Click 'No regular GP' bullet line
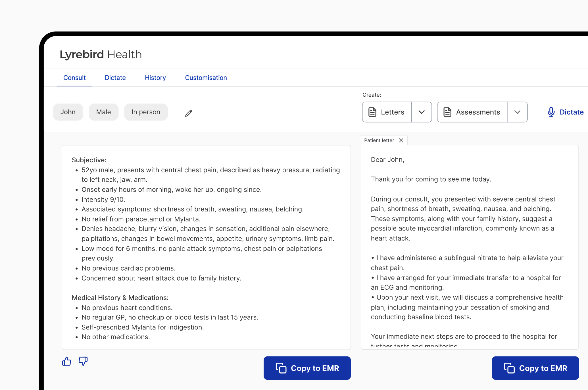Image resolution: width=588 pixels, height=390 pixels. (170, 317)
